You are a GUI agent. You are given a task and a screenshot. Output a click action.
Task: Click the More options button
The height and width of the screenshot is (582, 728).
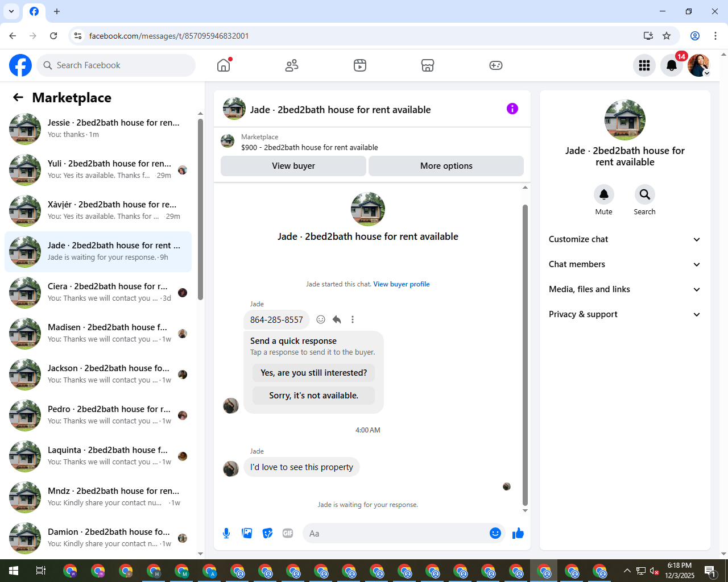tap(446, 166)
